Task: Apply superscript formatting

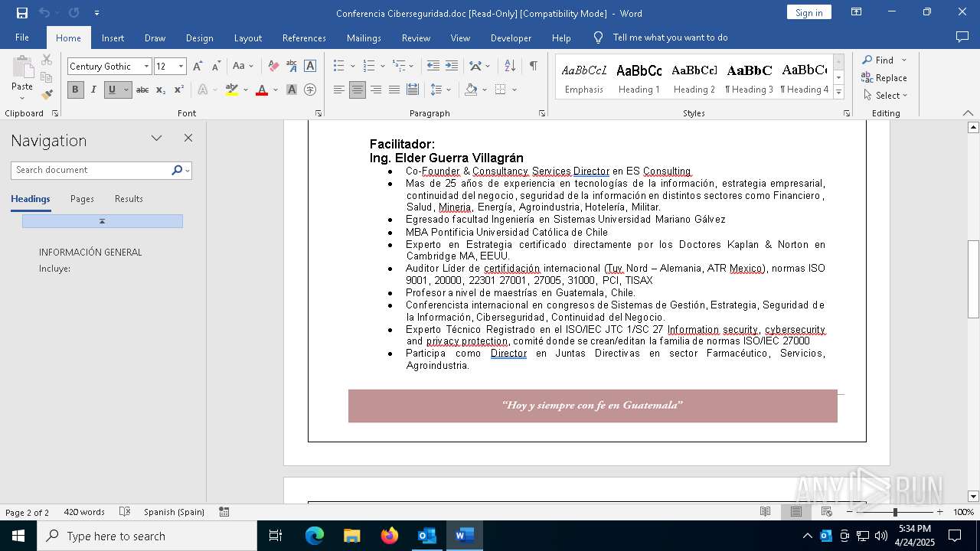Action: pyautogui.click(x=178, y=90)
